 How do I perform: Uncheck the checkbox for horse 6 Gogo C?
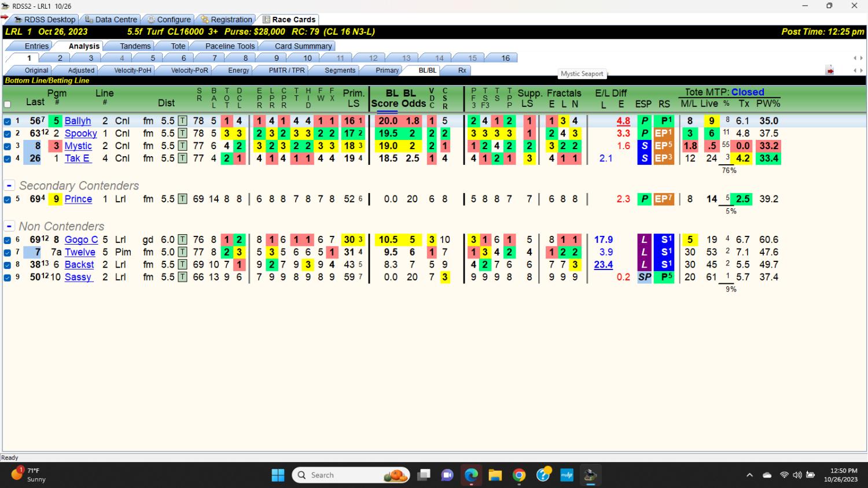[8, 240]
